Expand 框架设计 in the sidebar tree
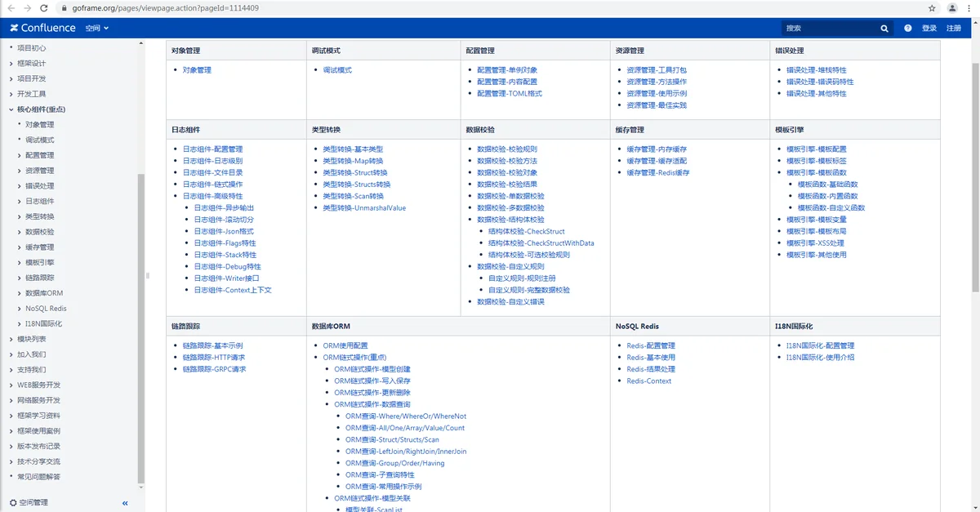 (11, 64)
